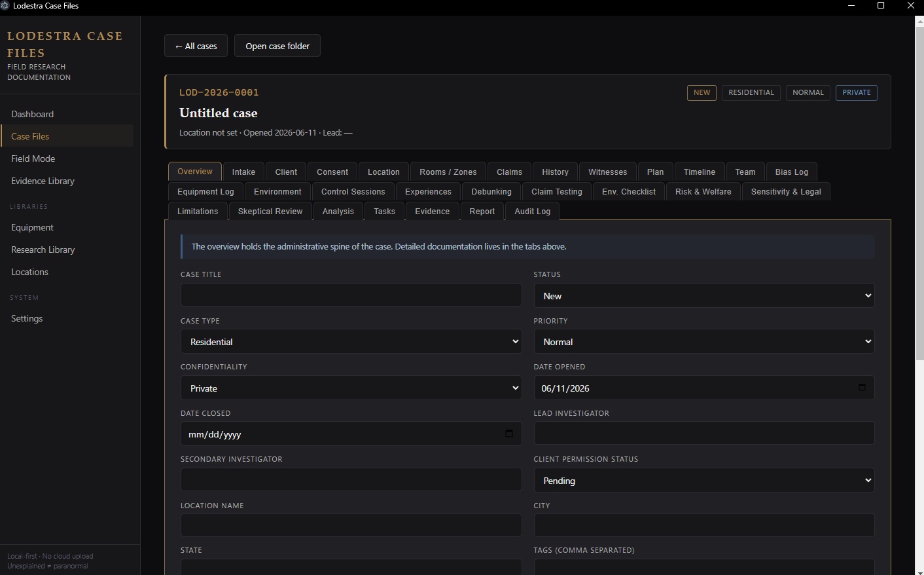
Task: Switch to the Intake tab
Action: coord(243,172)
